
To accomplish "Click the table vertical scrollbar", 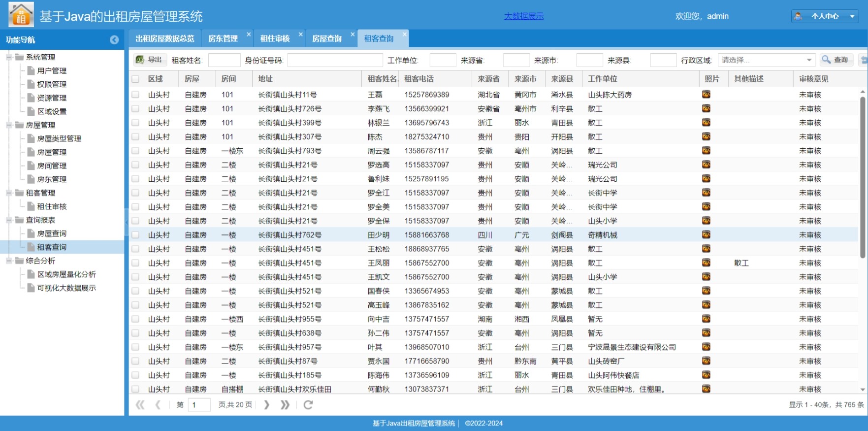I will (x=862, y=177).
